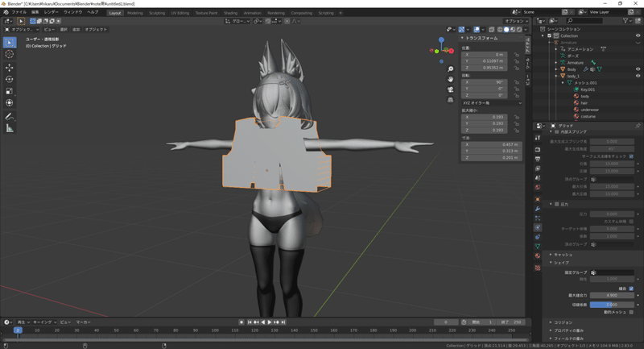This screenshot has height=349, width=644.
Task: Open the timeline キーイング menu
Action: [x=44, y=322]
